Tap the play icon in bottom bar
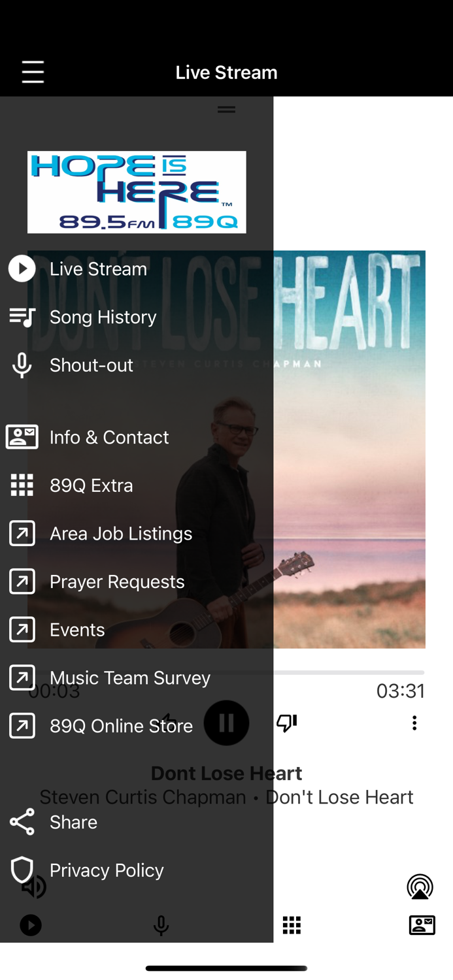This screenshot has width=453, height=980. coord(31,925)
